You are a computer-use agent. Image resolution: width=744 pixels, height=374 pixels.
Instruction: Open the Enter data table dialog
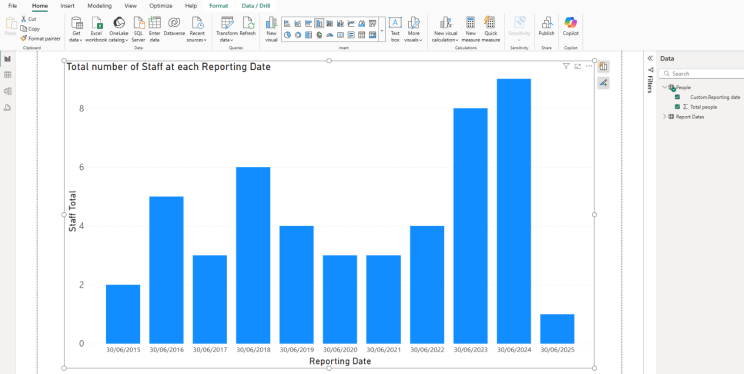[155, 29]
